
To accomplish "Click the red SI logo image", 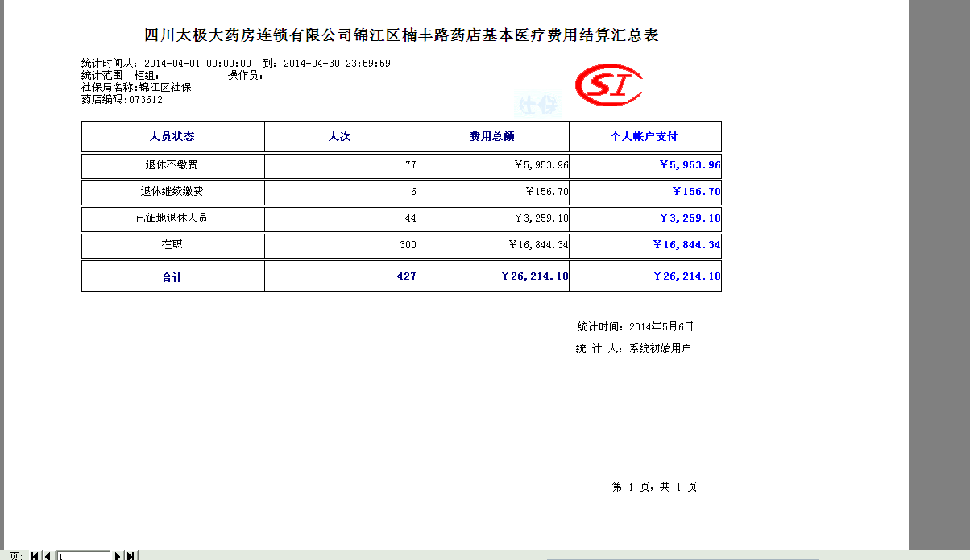I will 608,86.
